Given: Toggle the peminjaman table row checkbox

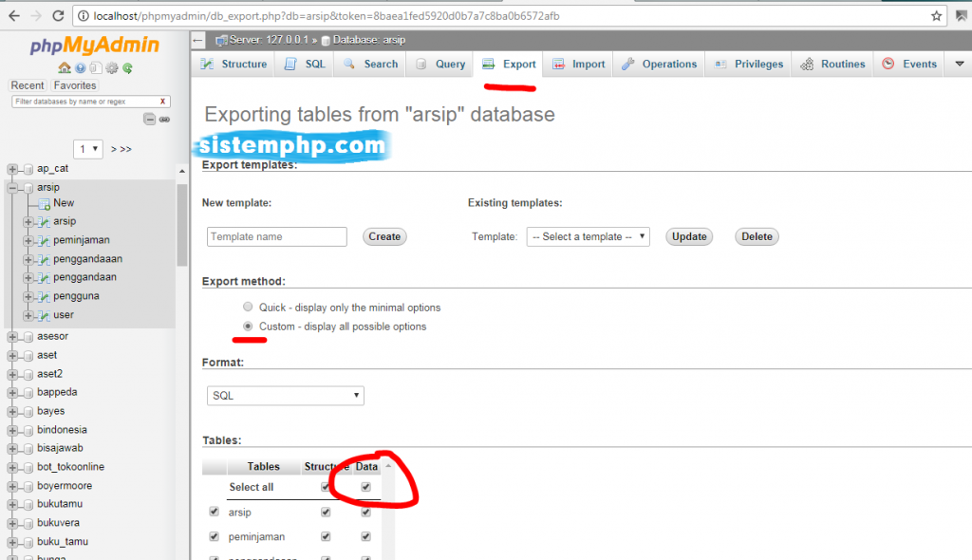Looking at the screenshot, I should pyautogui.click(x=214, y=536).
